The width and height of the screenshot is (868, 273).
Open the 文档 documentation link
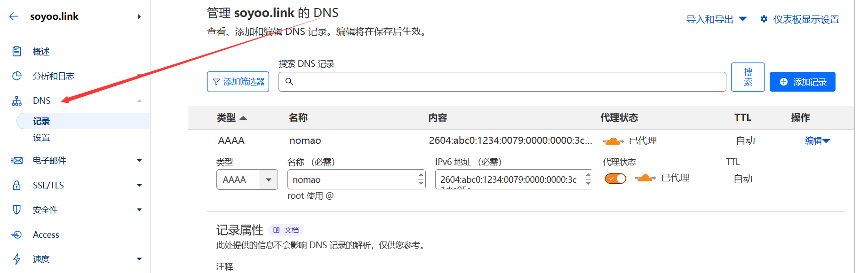click(x=286, y=230)
